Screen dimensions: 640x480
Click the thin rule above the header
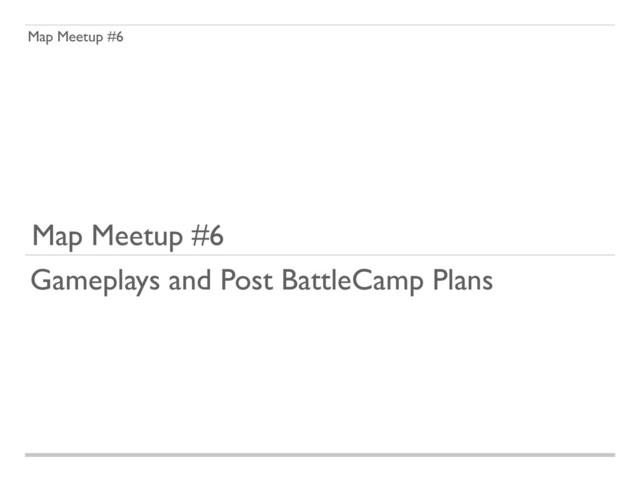coord(320,25)
